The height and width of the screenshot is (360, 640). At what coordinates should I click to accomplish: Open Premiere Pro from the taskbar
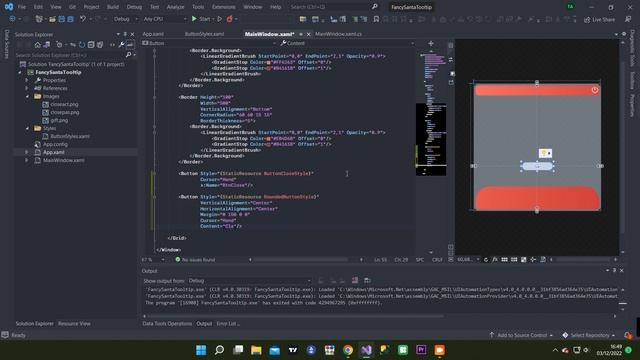click(x=421, y=350)
